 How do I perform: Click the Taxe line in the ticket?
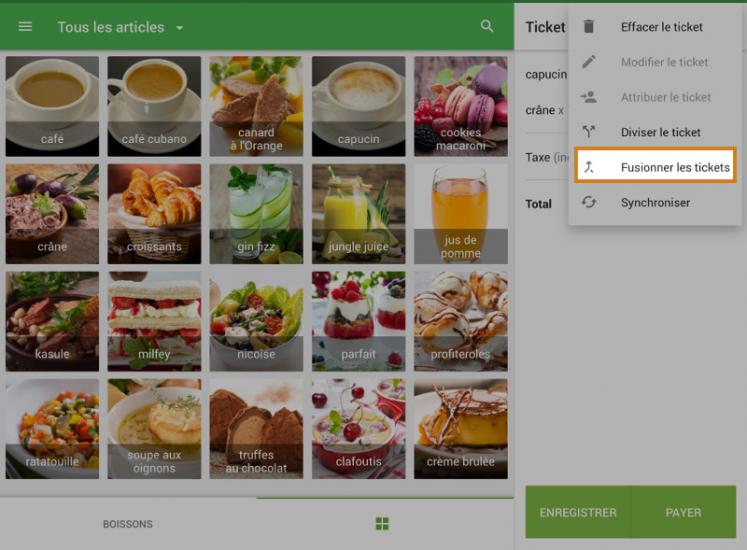click(x=547, y=157)
